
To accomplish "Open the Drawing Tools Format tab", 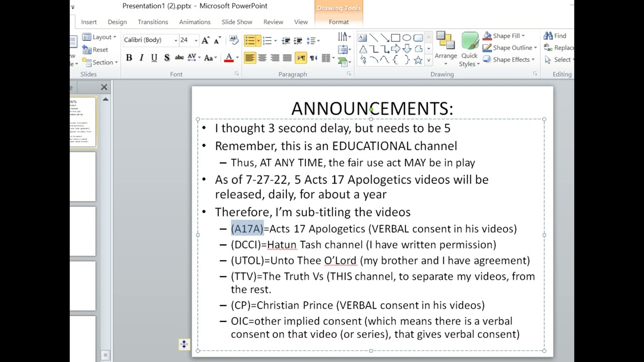I will [339, 22].
